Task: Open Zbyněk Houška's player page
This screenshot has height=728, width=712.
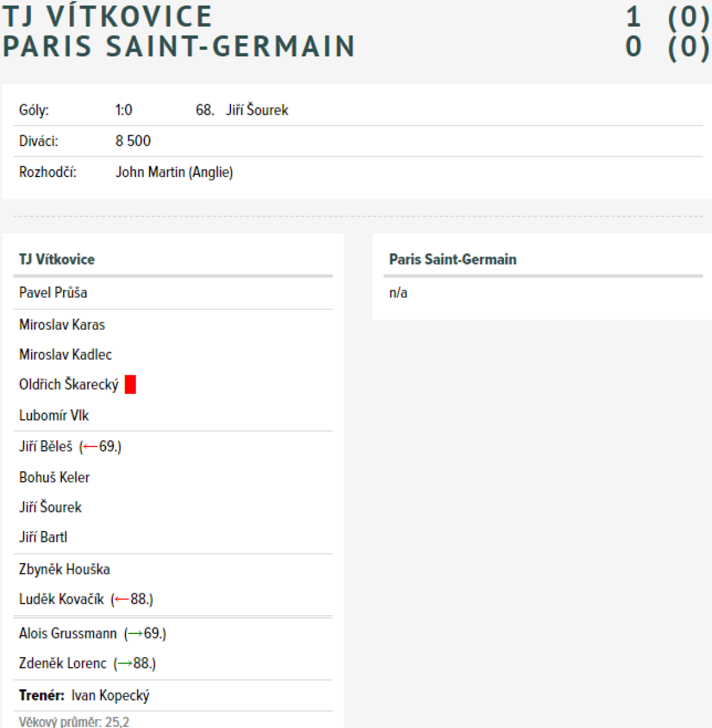Action: pyautogui.click(x=64, y=570)
